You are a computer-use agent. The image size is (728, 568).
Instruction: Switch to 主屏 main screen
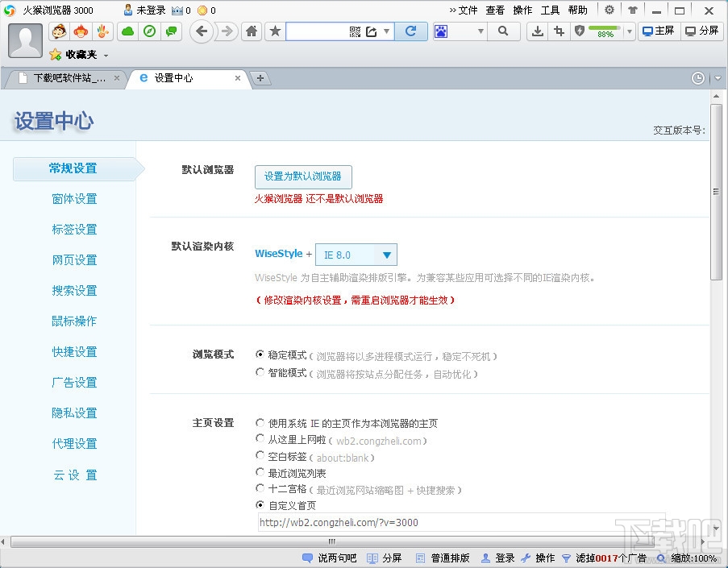tap(659, 31)
